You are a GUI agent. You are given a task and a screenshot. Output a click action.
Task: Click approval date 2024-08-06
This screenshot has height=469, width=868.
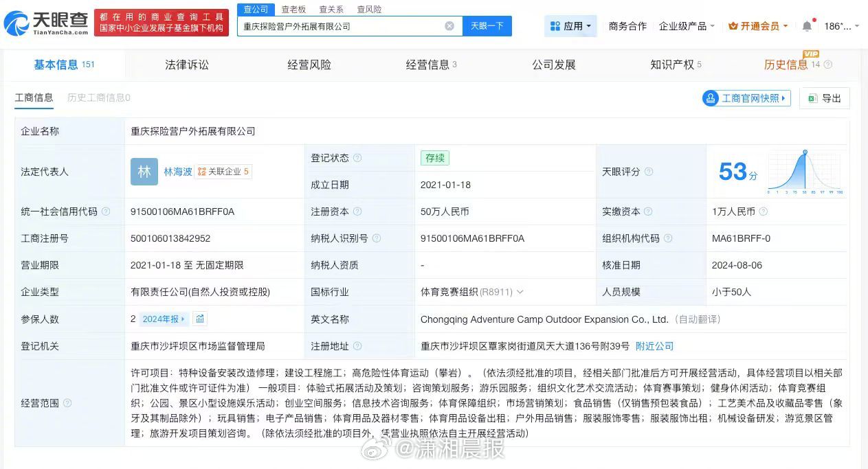737,265
